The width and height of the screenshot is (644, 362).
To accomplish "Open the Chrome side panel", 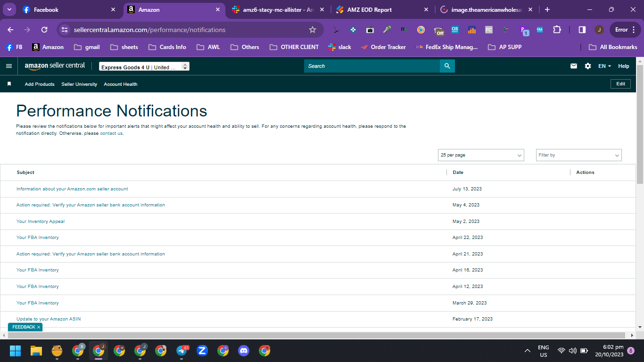I will pos(582,30).
